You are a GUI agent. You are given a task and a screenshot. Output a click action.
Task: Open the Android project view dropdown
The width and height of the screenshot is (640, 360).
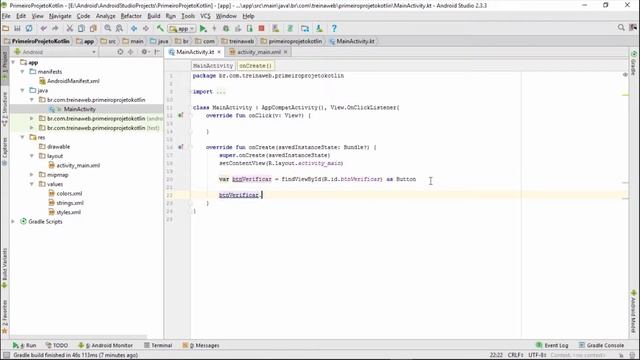point(55,52)
